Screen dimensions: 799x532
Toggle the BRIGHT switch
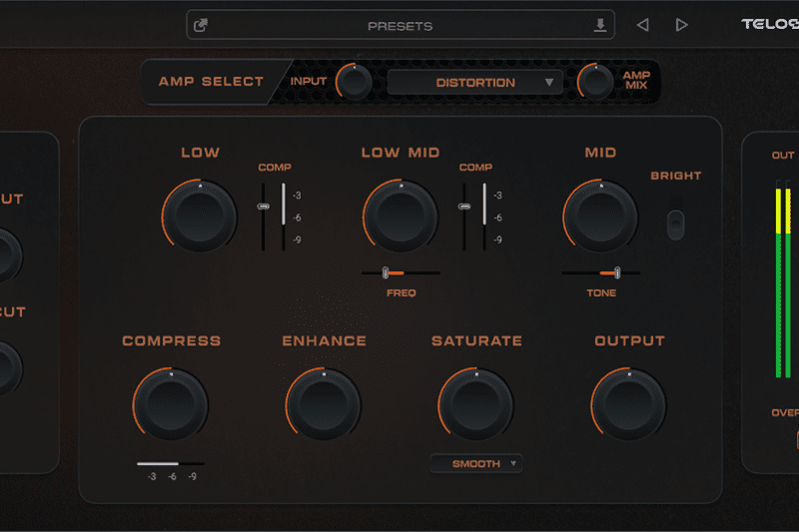pos(676,225)
